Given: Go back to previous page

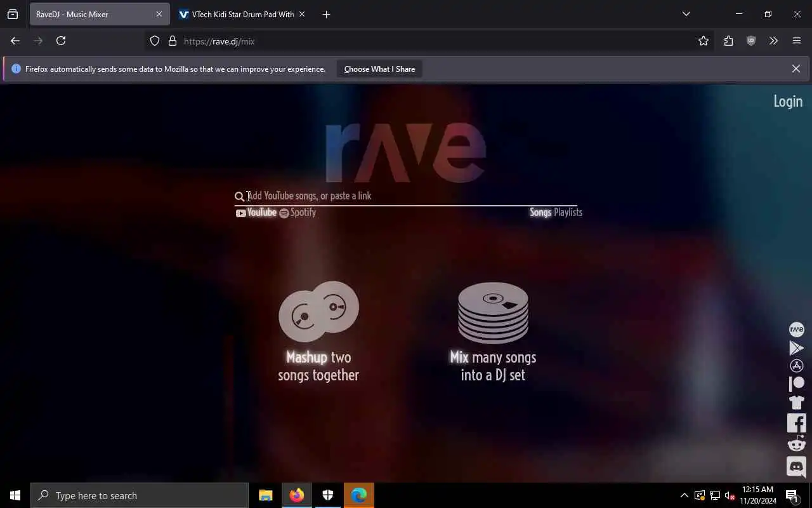Looking at the screenshot, I should tap(15, 41).
